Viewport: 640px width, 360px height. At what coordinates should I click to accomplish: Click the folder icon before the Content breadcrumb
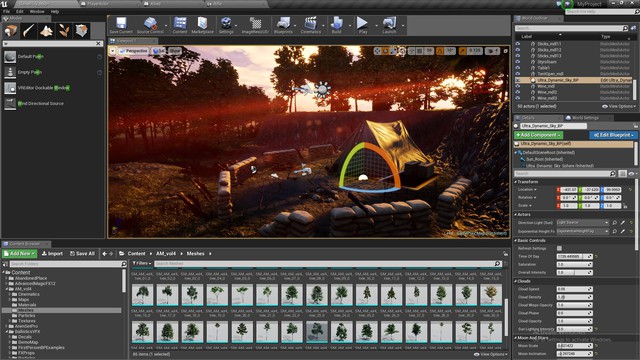(122, 253)
